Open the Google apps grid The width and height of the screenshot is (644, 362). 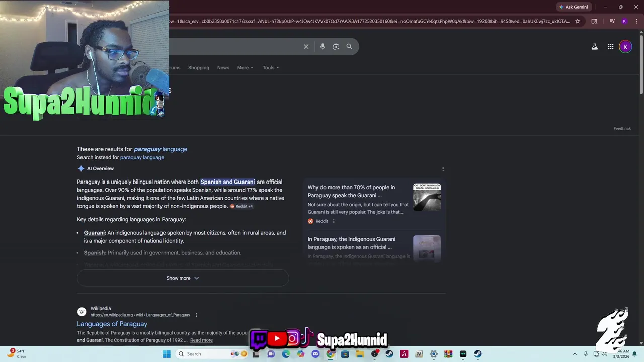tap(610, 47)
